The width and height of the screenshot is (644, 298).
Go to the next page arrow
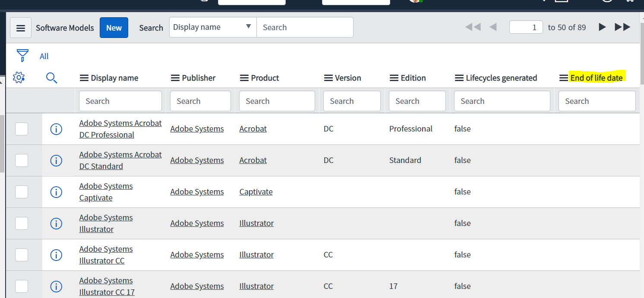point(602,27)
